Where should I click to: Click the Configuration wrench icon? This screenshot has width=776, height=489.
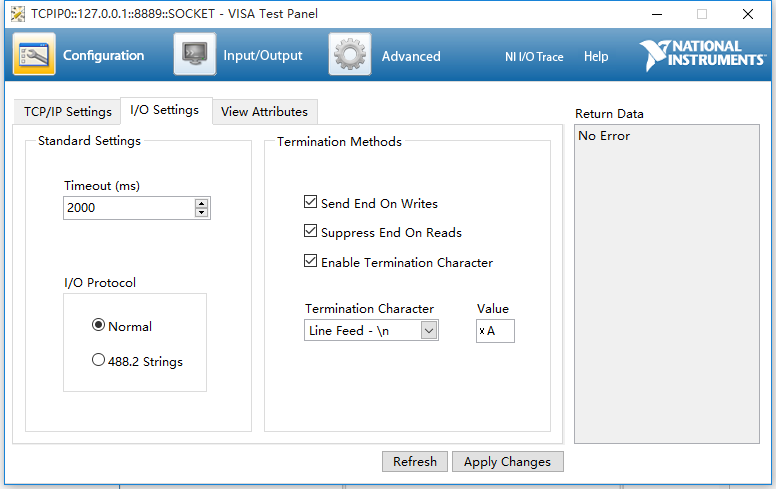34,55
